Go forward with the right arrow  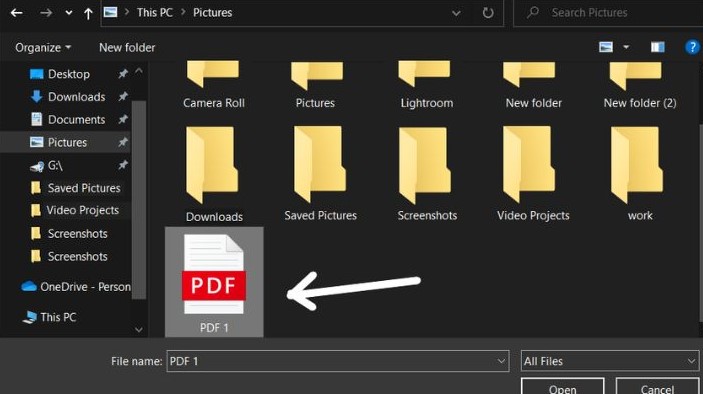click(46, 13)
